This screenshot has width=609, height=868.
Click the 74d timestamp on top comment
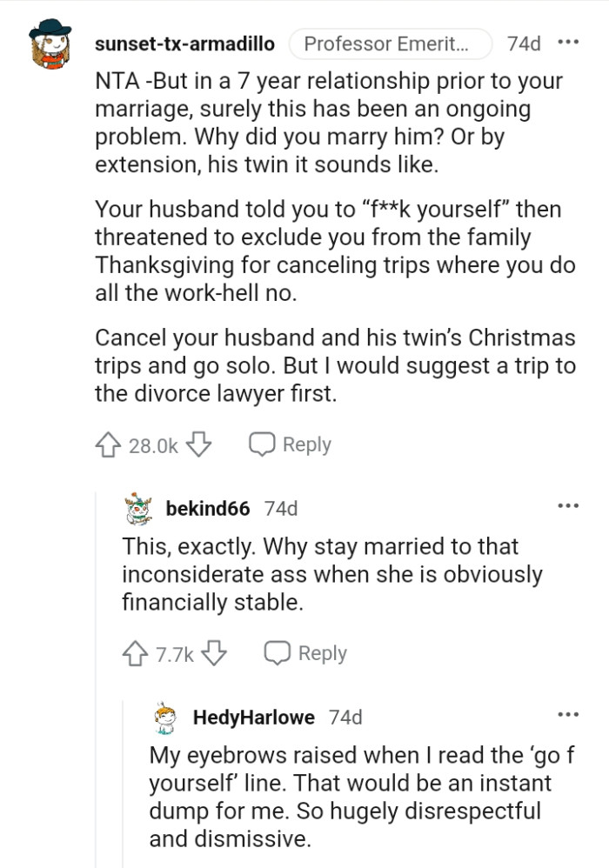coord(524,43)
